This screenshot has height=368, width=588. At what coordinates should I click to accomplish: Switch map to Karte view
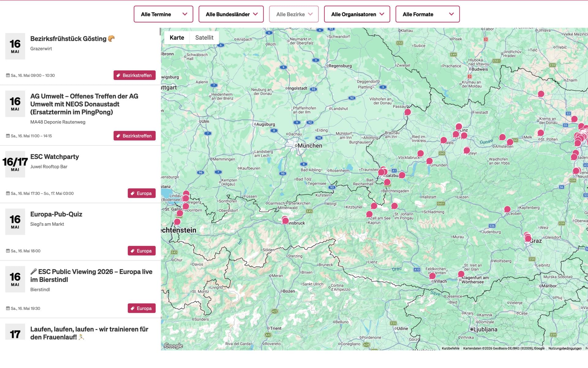(x=177, y=37)
